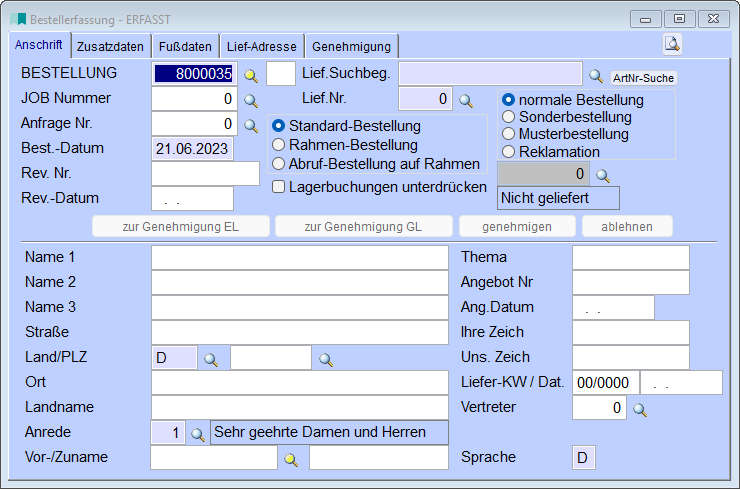Click the Ihre Zeich input field
The width and height of the screenshot is (740, 489).
click(631, 333)
